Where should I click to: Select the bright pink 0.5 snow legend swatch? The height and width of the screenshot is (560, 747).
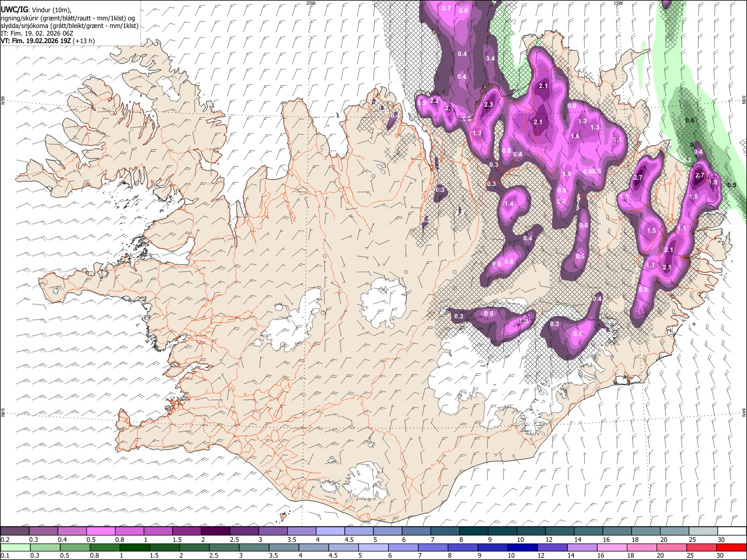[100, 531]
